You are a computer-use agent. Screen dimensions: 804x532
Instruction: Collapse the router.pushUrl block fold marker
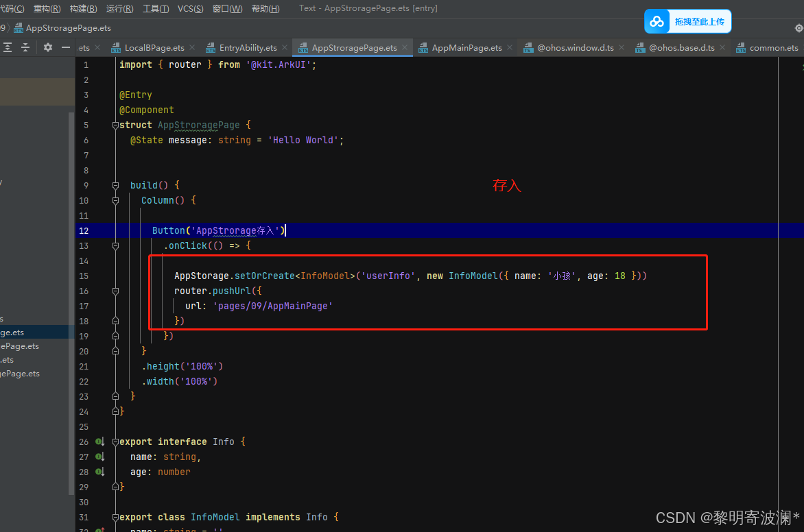[x=115, y=291]
